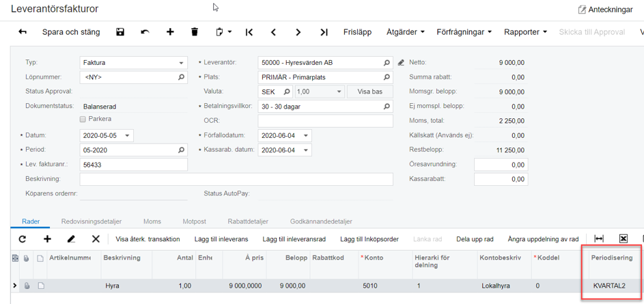Delete the invoice with trash icon

tap(195, 32)
